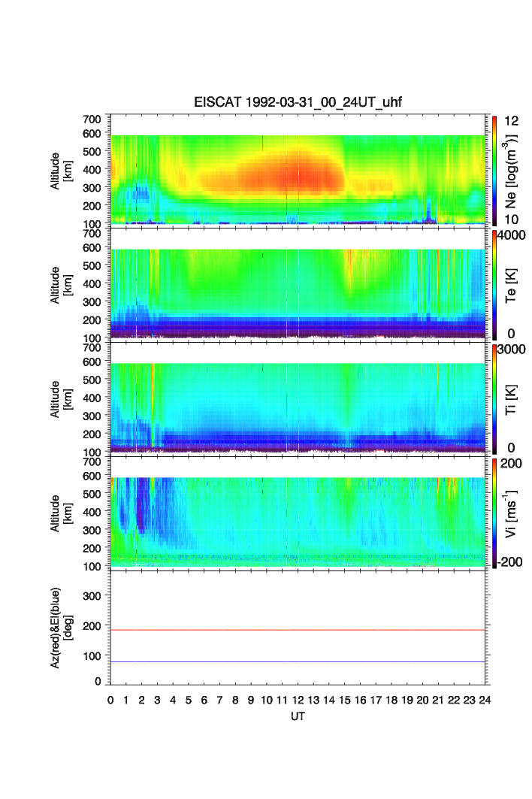532x799 pixels.
Task: Click hour 21 on the UT axis
Action: pos(438,700)
